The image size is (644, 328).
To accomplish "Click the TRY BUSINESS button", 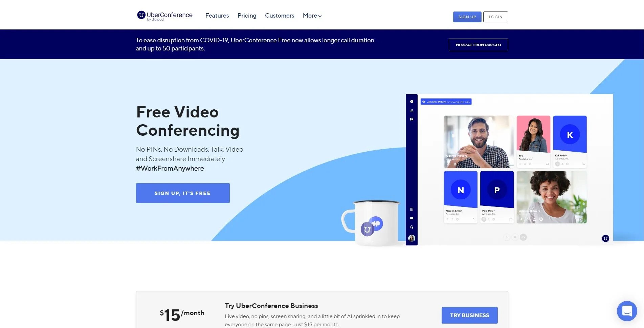I will [469, 315].
